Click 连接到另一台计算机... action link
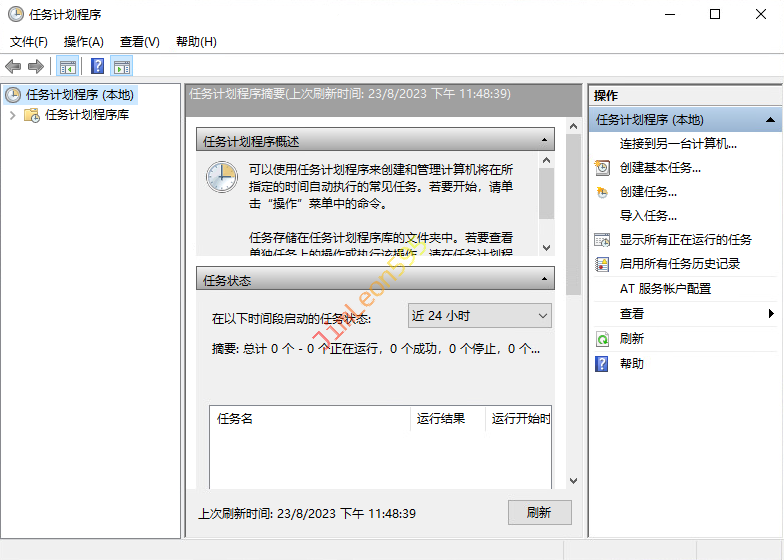 pyautogui.click(x=678, y=144)
